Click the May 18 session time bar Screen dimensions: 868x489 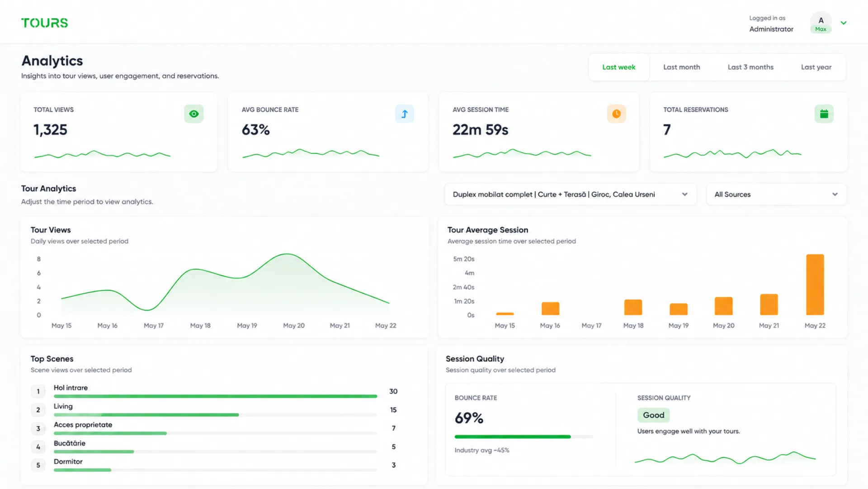click(633, 308)
